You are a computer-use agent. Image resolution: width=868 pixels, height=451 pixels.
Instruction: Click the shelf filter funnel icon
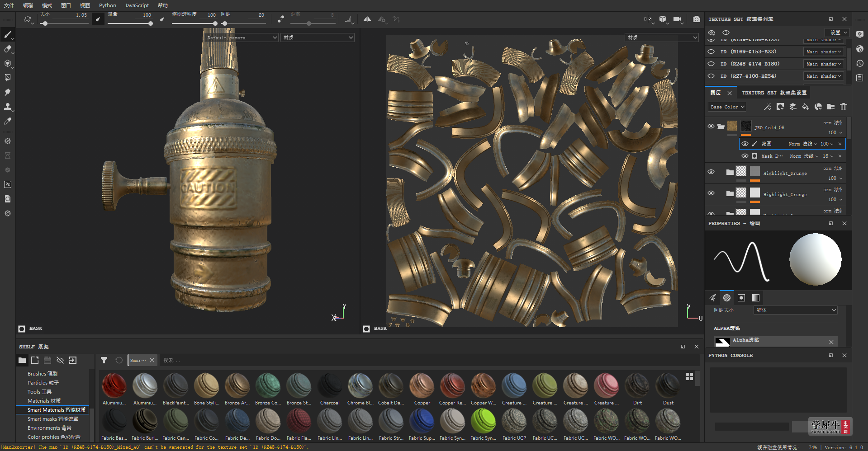[x=104, y=360]
